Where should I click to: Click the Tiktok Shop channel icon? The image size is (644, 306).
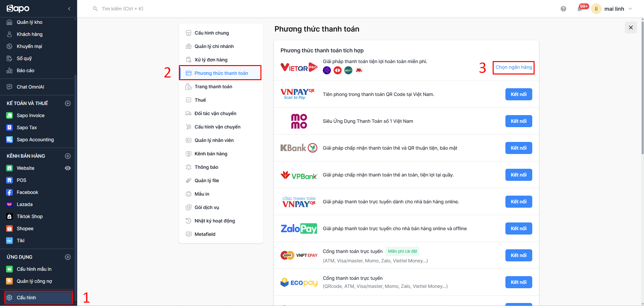click(9, 216)
